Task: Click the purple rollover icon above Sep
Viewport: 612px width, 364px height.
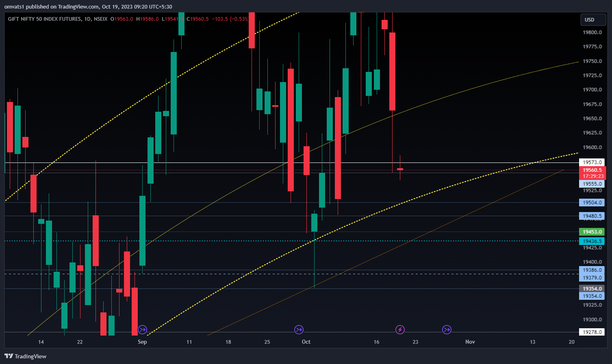Action: click(x=142, y=329)
